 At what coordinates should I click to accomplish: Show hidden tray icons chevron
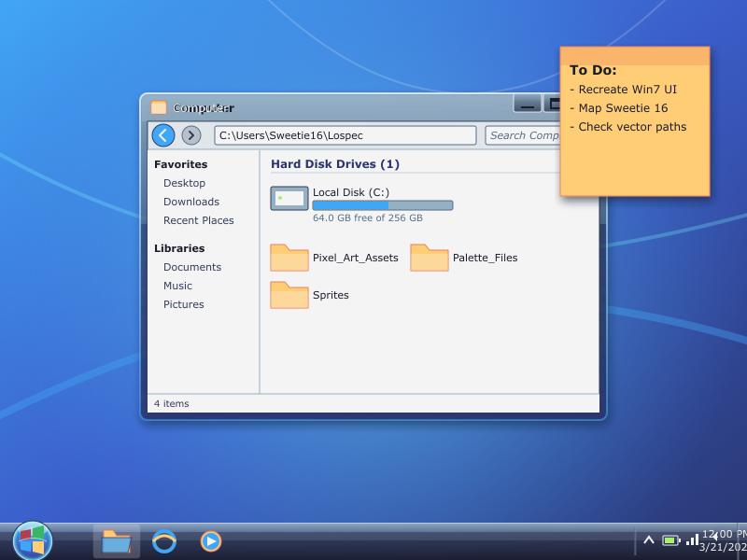pyautogui.click(x=648, y=540)
